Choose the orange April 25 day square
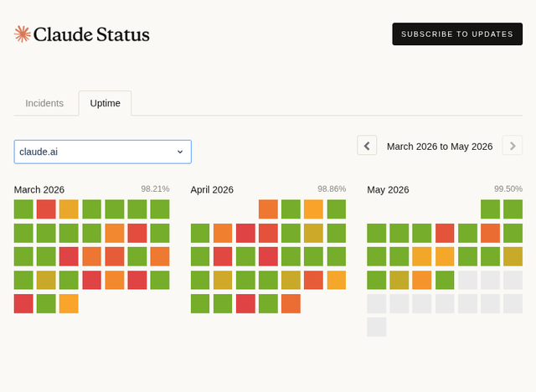Viewport: 536px width, 392px height. [x=337, y=281]
